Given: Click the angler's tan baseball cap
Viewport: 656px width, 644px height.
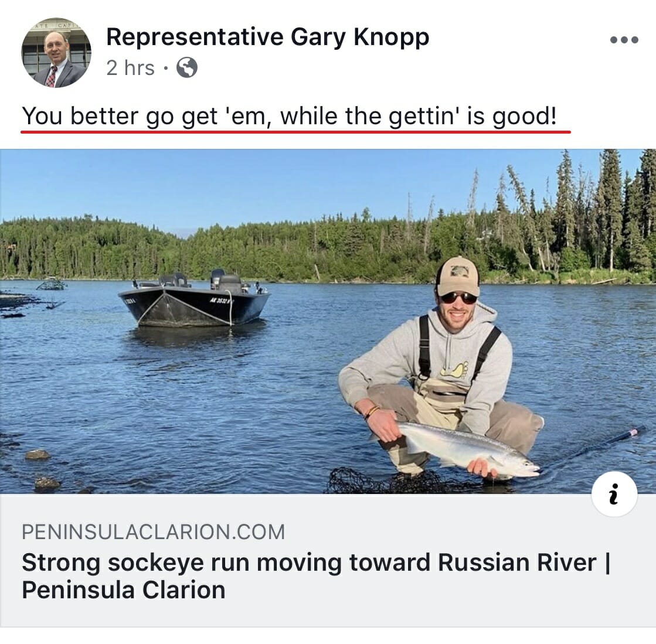Looking at the screenshot, I should tap(457, 276).
